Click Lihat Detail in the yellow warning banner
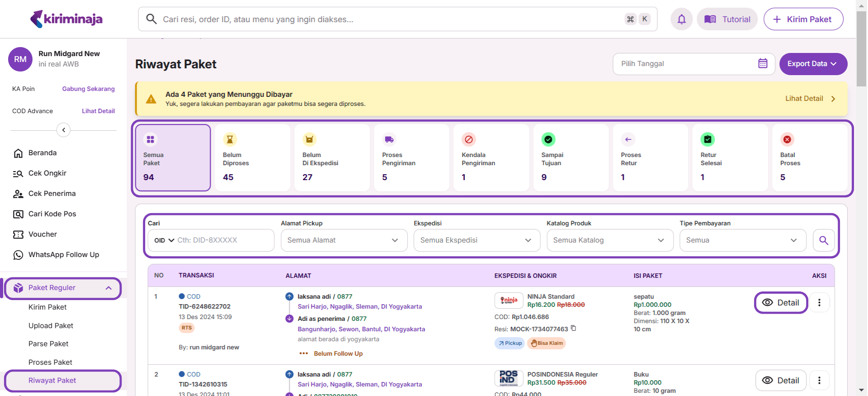The height and width of the screenshot is (396, 868). click(x=810, y=99)
